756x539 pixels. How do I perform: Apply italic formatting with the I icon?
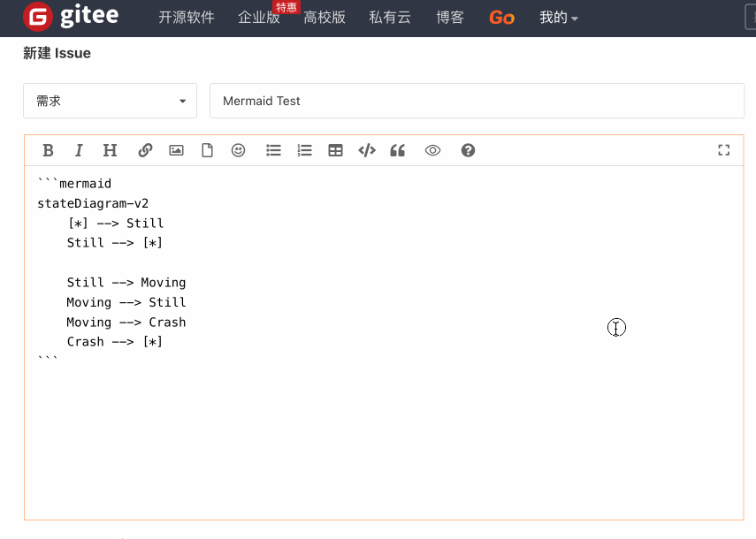79,150
